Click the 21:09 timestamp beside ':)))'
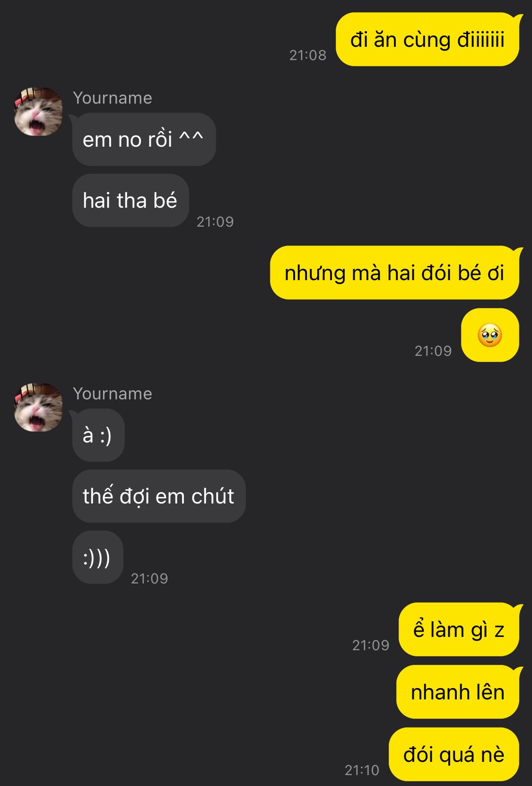This screenshot has width=532, height=786. 149,579
